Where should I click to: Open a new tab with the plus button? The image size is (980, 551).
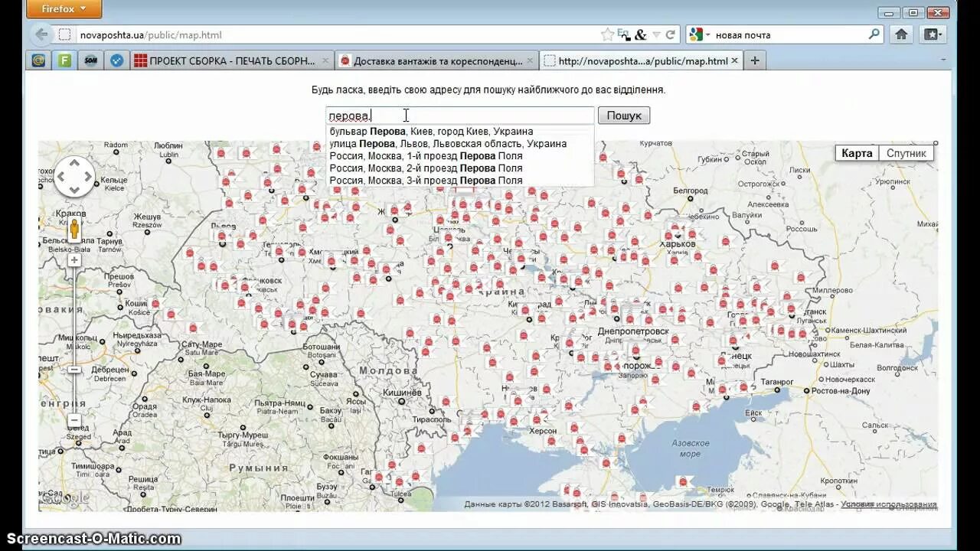tap(755, 60)
